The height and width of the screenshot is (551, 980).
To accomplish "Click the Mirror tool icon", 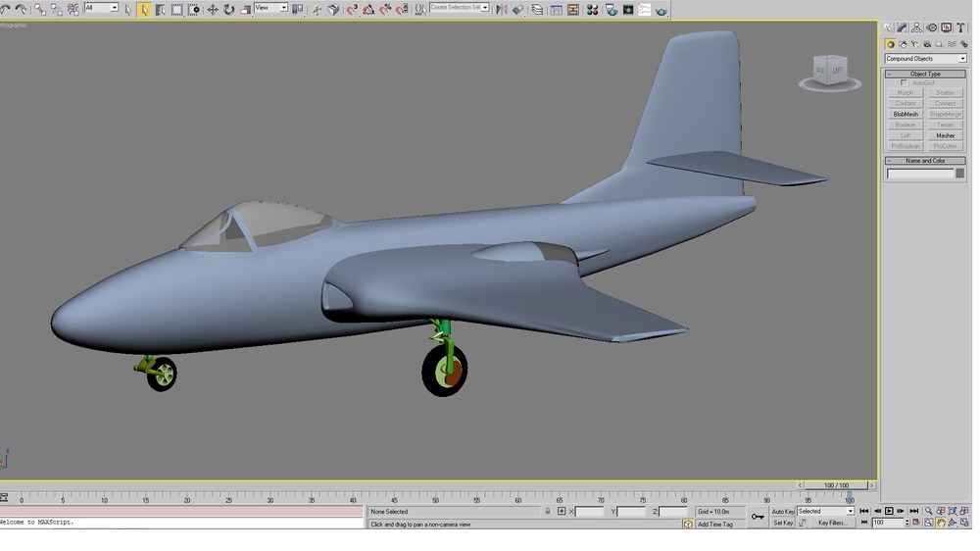I will 501,10.
